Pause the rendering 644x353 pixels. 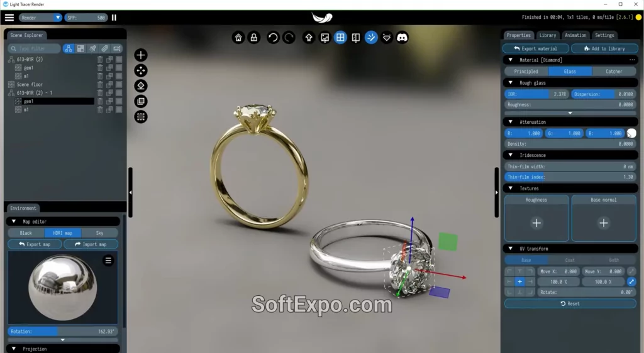(114, 18)
